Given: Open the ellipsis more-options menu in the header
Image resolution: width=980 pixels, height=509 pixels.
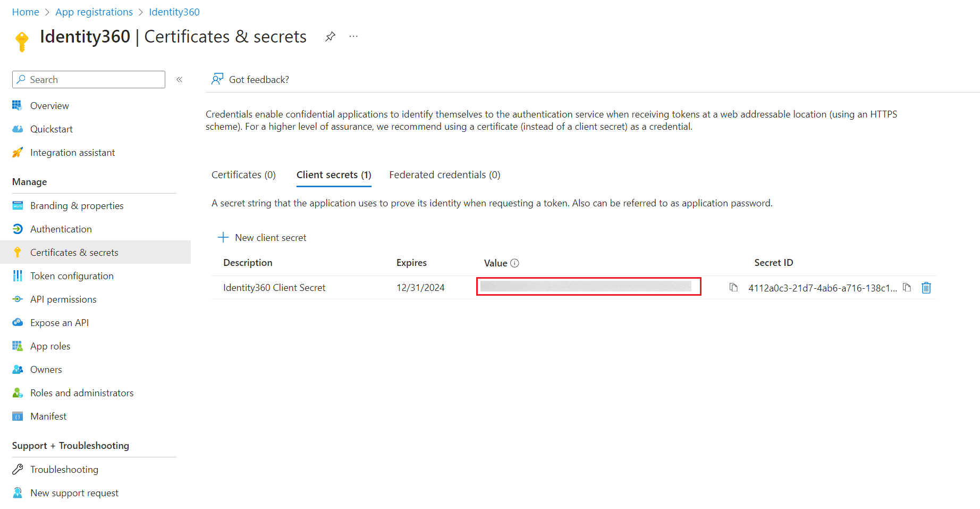Looking at the screenshot, I should (x=353, y=36).
